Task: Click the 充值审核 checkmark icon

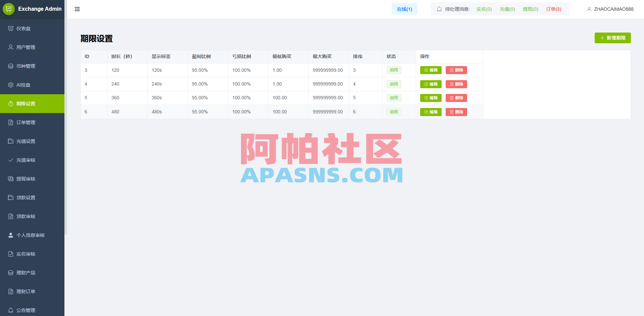Action: [11, 160]
